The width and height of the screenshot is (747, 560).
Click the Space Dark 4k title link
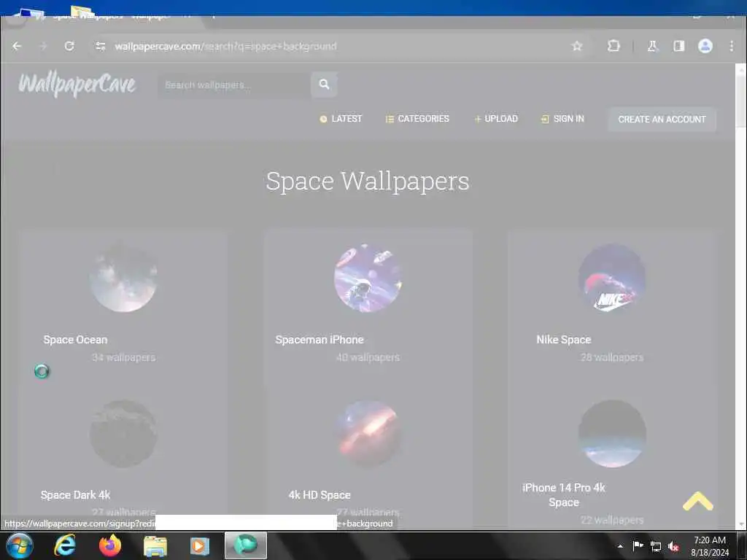[75, 495]
